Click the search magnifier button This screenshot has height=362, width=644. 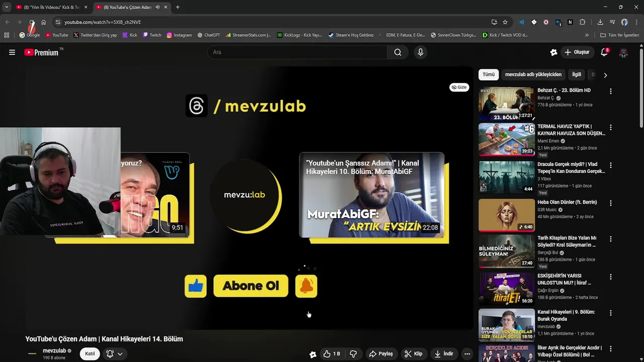tap(397, 52)
